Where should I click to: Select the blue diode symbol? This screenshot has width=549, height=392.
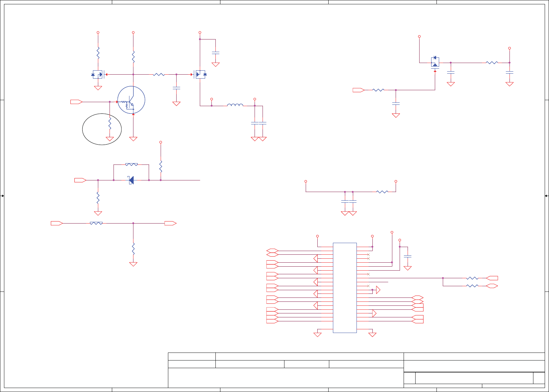click(x=131, y=180)
